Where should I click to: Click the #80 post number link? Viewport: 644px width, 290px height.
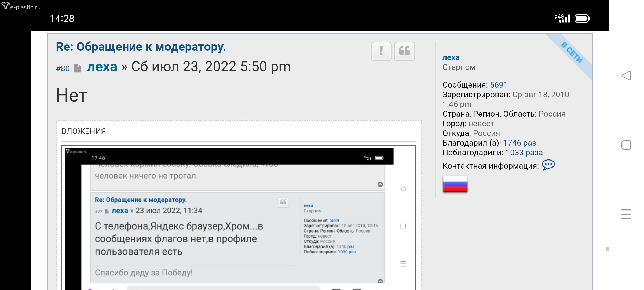pos(63,68)
